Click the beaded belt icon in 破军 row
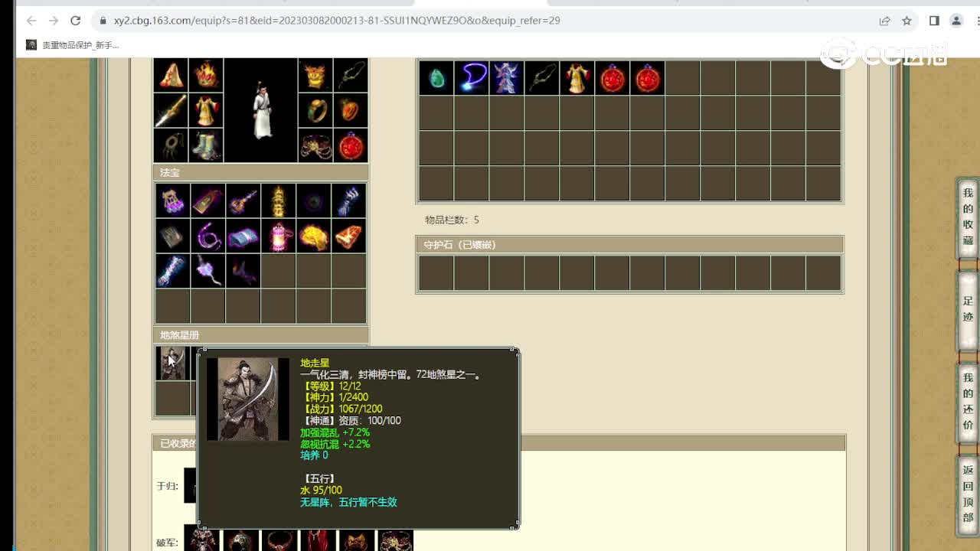 (x=396, y=540)
